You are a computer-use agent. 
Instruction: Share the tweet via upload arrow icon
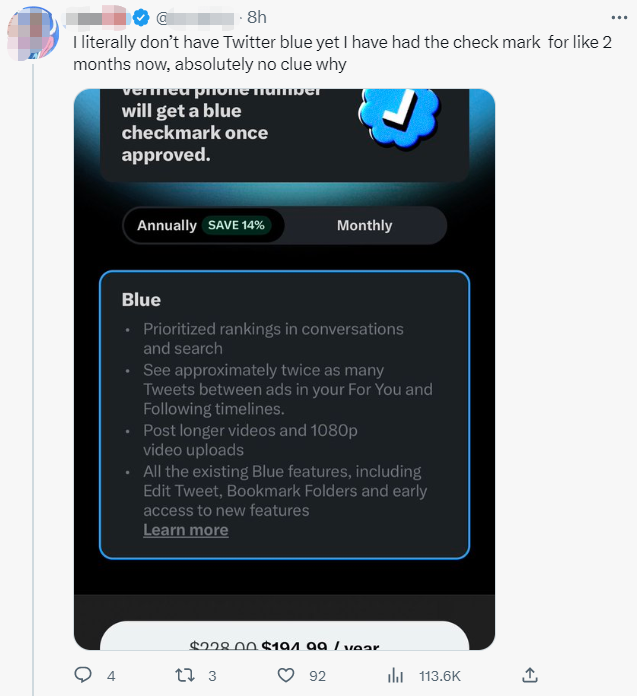click(x=530, y=675)
